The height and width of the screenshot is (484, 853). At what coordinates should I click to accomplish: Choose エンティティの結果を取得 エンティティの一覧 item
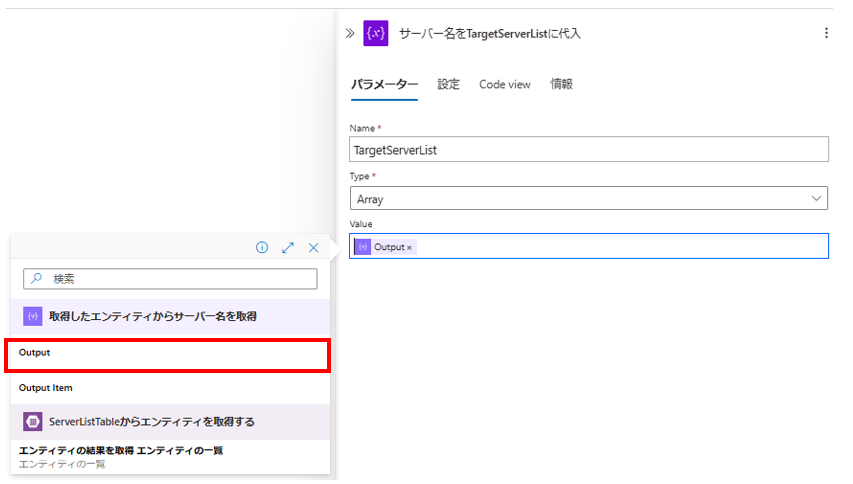pos(170,457)
